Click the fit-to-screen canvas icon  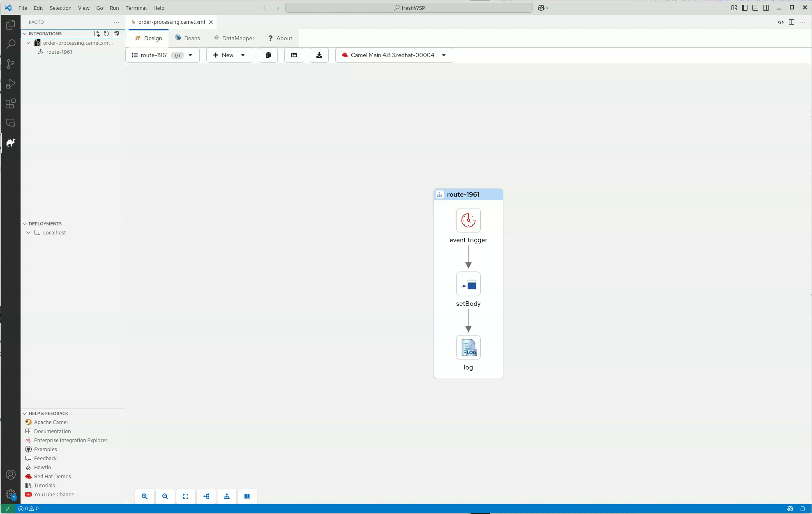(186, 496)
